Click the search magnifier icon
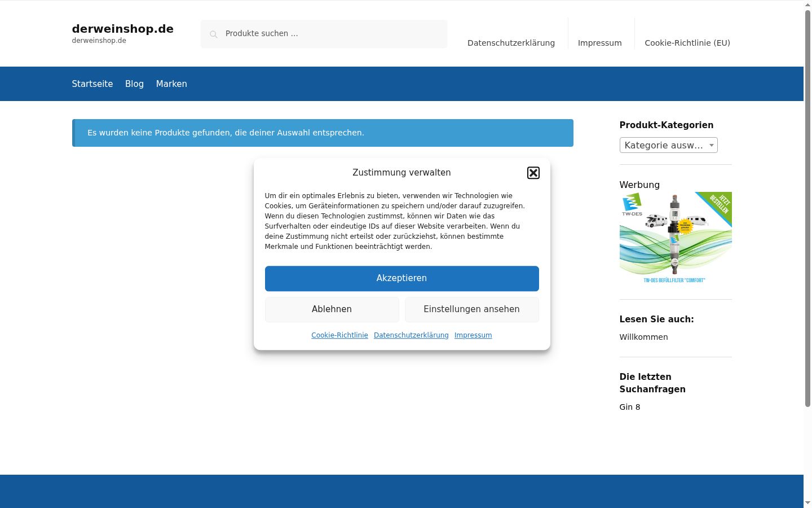Viewport: 812px width, 508px height. 214,34
